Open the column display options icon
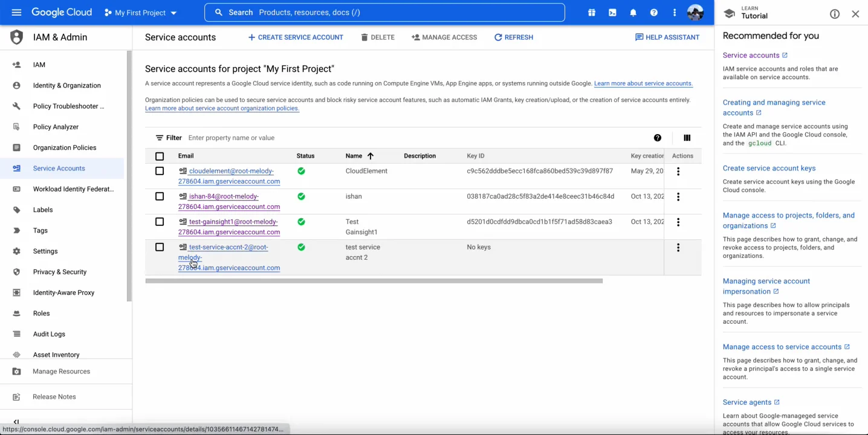The height and width of the screenshot is (435, 868). click(687, 138)
